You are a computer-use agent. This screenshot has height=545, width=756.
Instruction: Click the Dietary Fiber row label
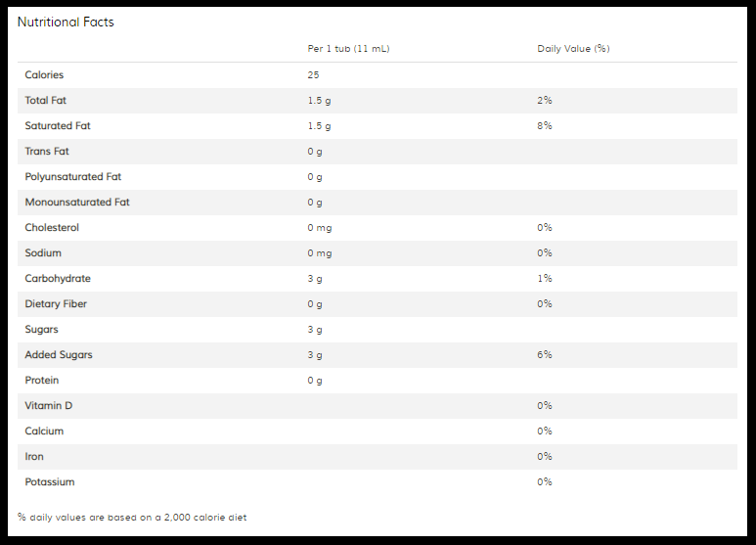click(56, 304)
